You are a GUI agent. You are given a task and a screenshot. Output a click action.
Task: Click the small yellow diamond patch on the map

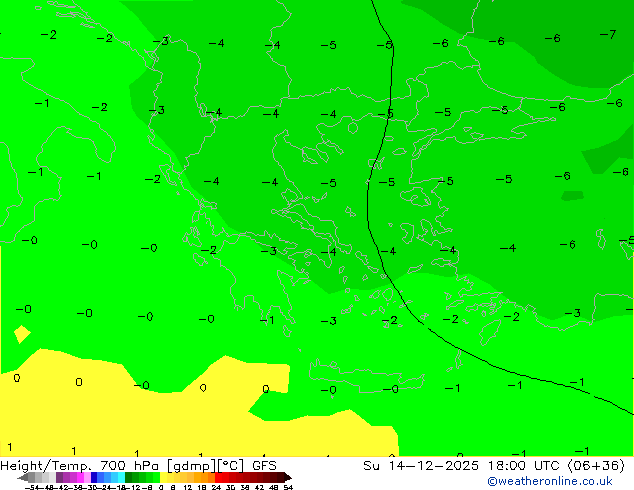22,334
